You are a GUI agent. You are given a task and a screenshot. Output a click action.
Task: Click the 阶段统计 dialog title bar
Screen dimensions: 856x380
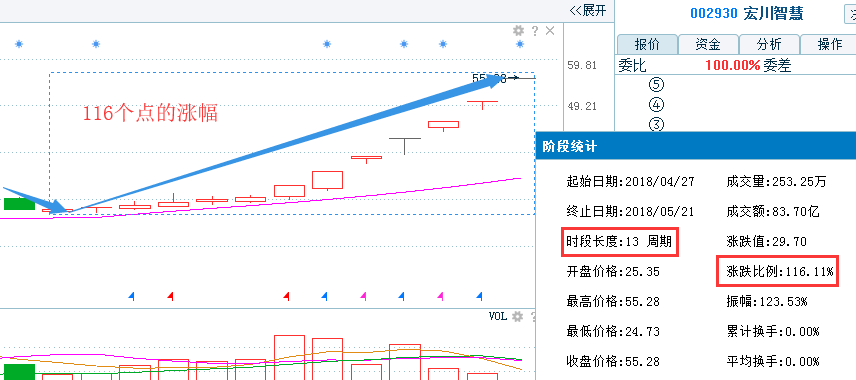point(696,146)
